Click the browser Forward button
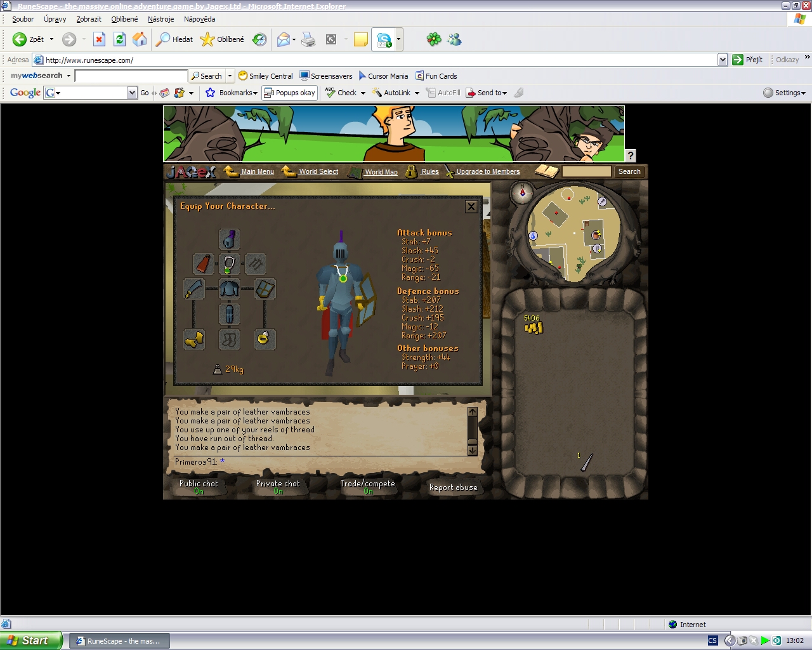Image resolution: width=812 pixels, height=650 pixels. [x=69, y=39]
